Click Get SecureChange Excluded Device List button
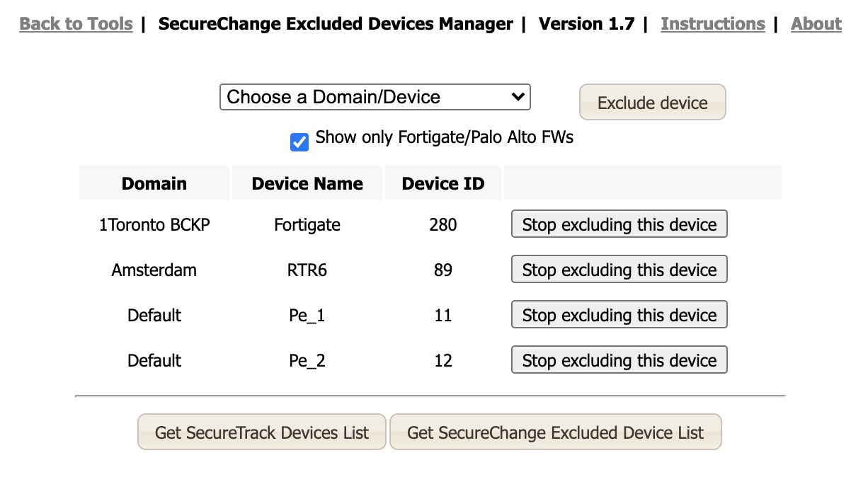Viewport: 868px width, 477px height. point(556,432)
